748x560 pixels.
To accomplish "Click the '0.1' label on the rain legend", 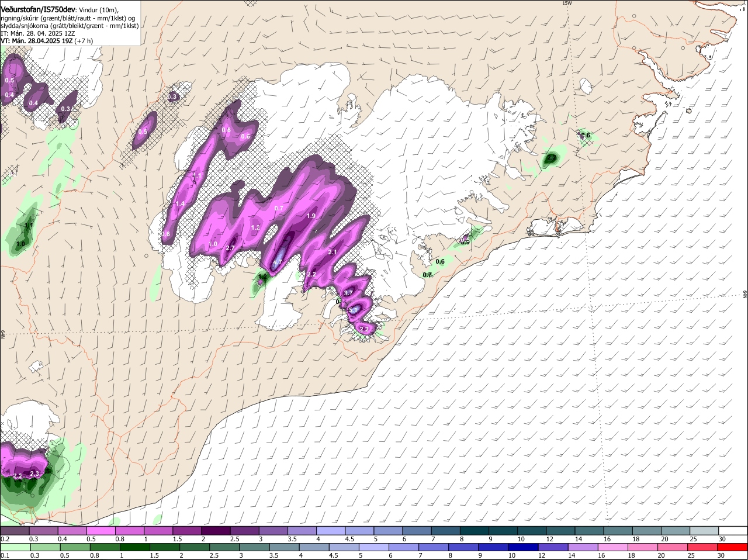I will point(5,555).
